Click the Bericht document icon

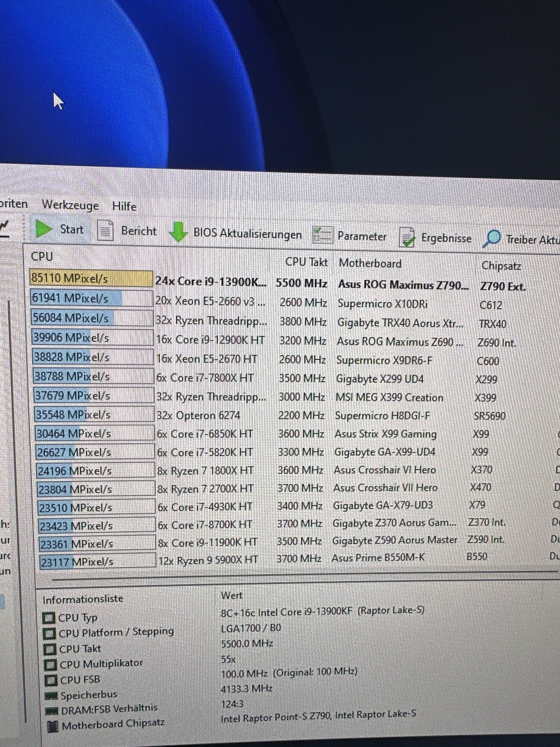105,230
